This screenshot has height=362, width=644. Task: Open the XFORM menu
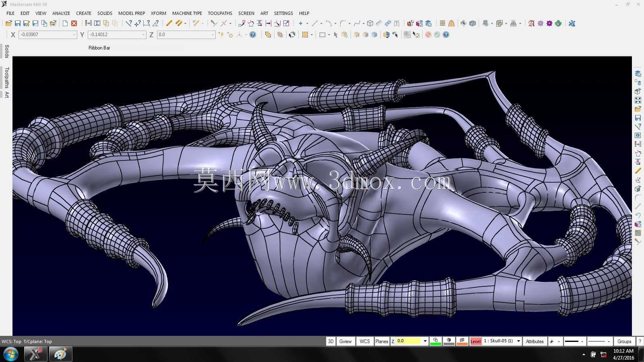(159, 13)
